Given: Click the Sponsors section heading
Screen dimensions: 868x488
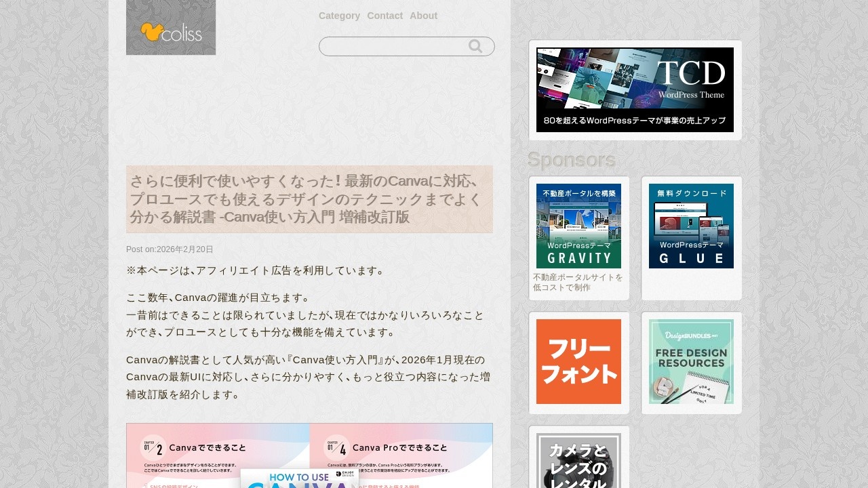Looking at the screenshot, I should (x=571, y=160).
